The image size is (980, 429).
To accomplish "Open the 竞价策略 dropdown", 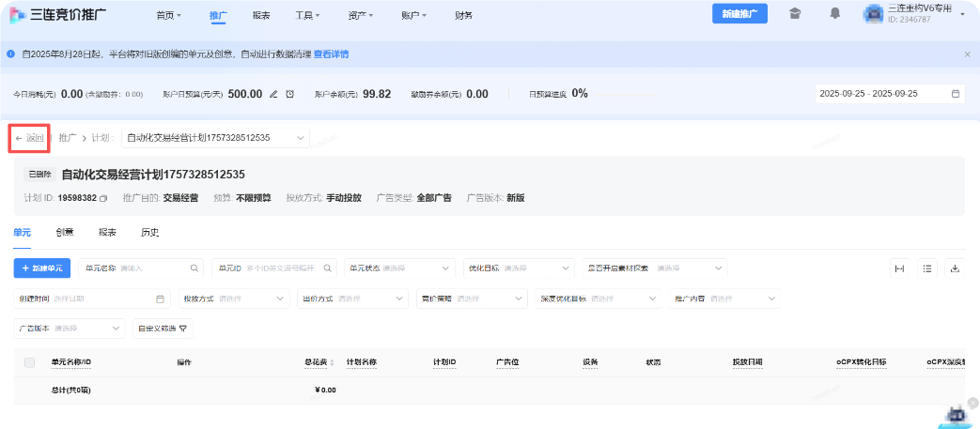I will 472,299.
